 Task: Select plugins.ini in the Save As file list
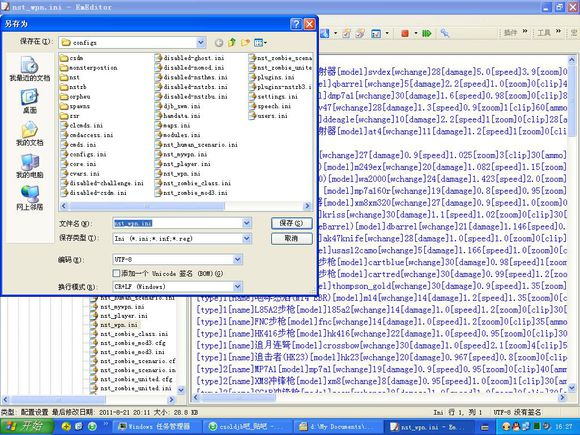click(x=272, y=77)
